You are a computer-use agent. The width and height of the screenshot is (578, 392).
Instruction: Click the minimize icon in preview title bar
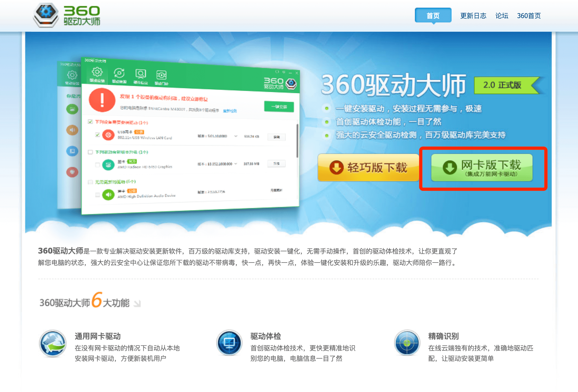tap(290, 73)
